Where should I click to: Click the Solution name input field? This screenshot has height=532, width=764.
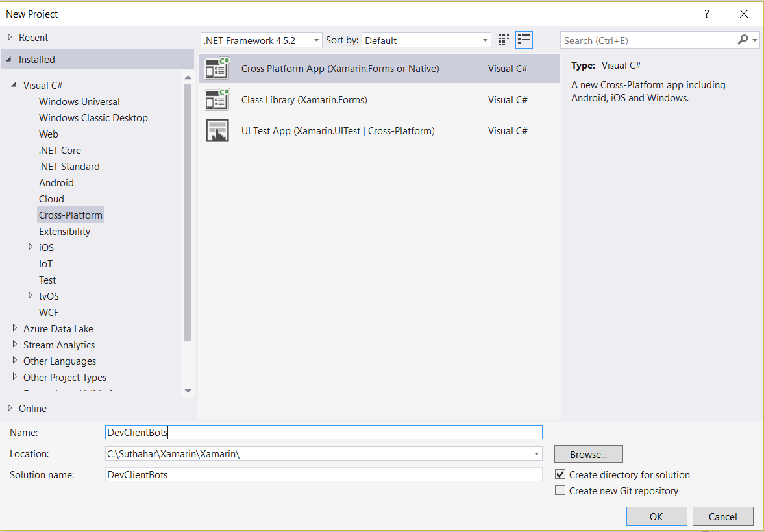tap(323, 474)
